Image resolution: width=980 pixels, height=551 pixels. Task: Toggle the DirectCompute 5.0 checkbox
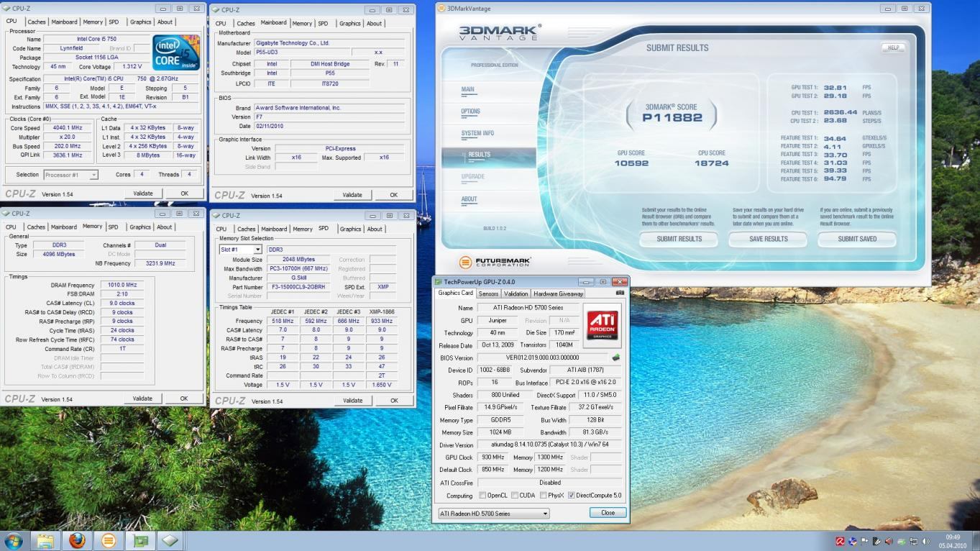click(572, 496)
